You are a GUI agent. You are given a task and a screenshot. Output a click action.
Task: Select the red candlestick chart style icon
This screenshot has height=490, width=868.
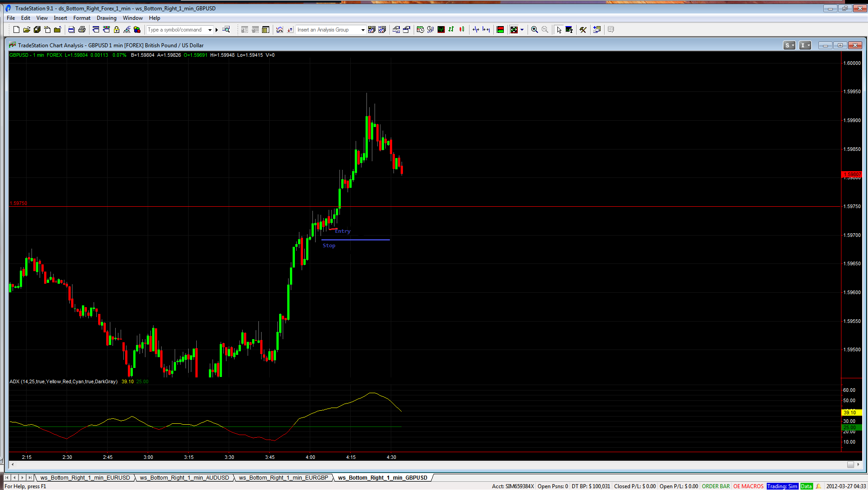461,30
